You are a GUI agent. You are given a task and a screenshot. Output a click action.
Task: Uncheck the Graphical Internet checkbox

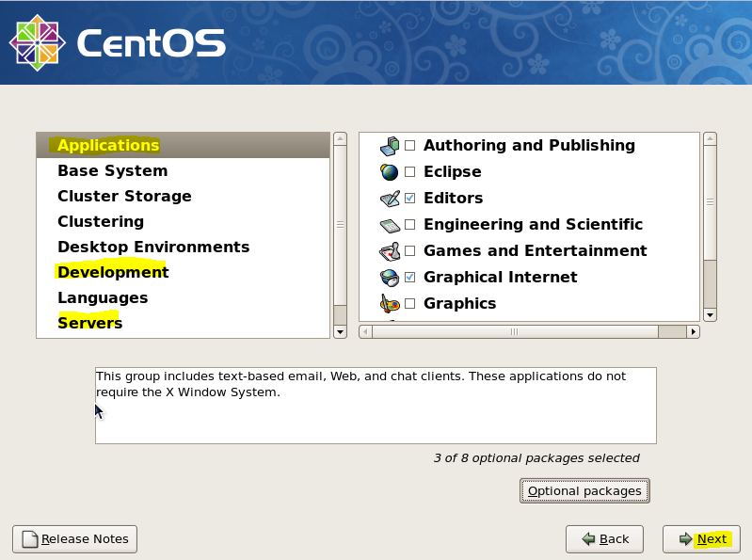coord(410,277)
